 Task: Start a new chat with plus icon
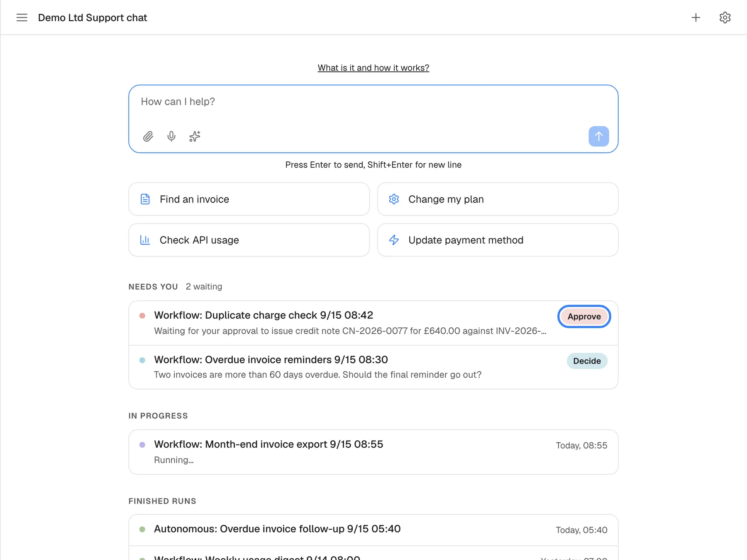pyautogui.click(x=696, y=17)
